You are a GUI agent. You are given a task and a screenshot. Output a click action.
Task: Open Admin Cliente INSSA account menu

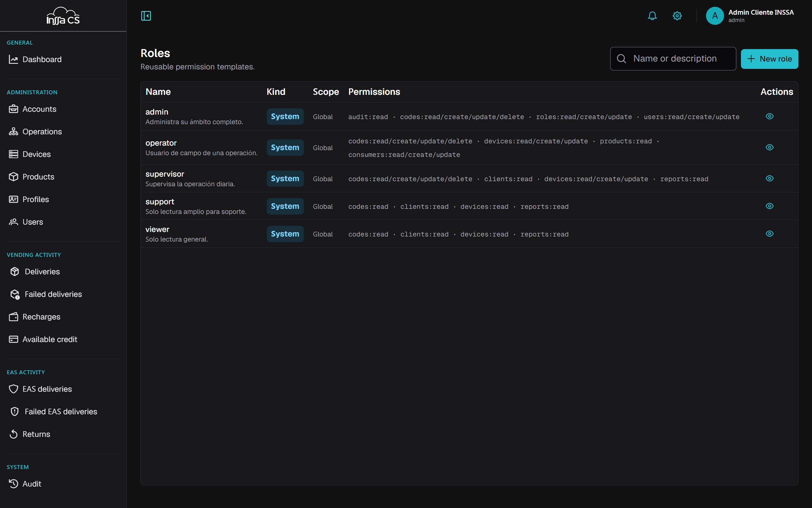(750, 16)
